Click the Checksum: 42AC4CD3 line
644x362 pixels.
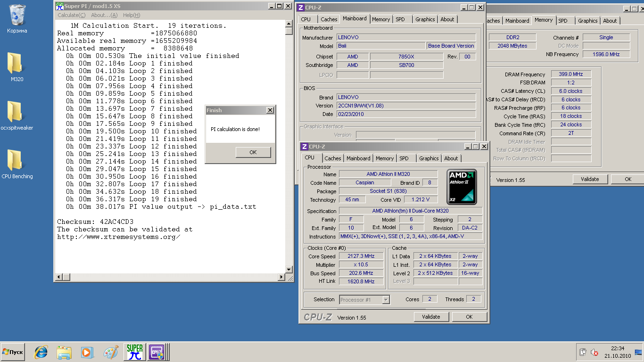[x=95, y=222]
